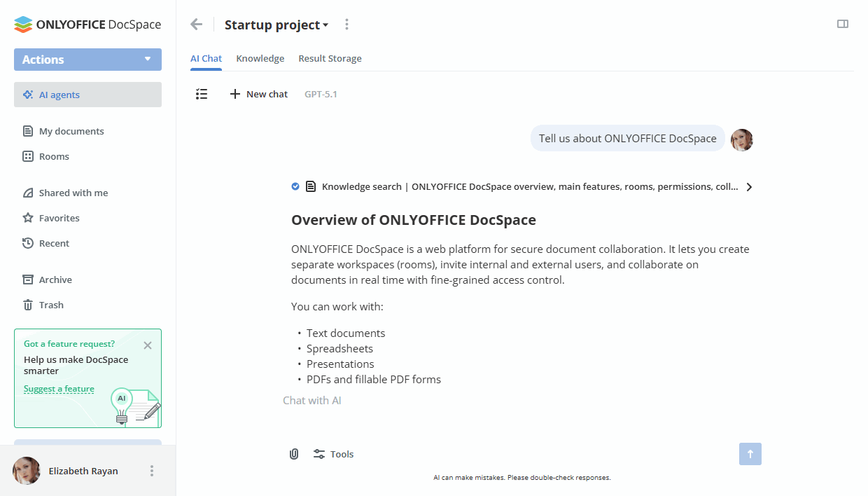Switch to the Knowledge tab
Viewport: 868px width, 496px height.
(260, 58)
